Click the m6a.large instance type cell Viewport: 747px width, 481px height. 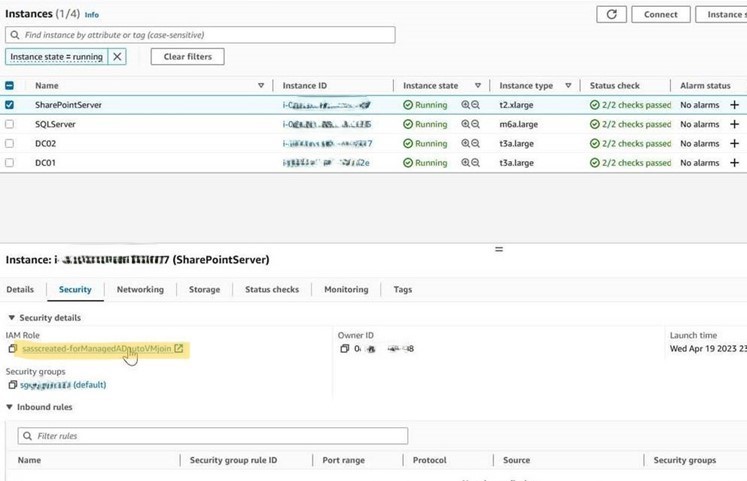519,124
